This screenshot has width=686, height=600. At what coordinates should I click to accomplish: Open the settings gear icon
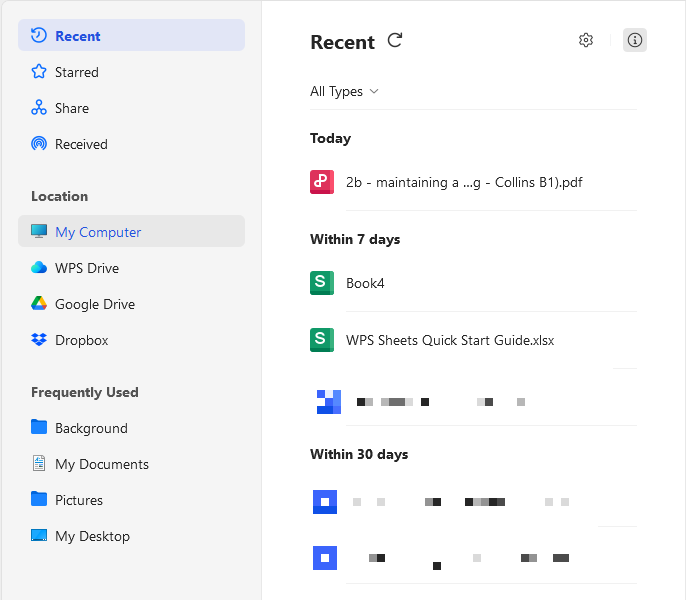click(586, 40)
